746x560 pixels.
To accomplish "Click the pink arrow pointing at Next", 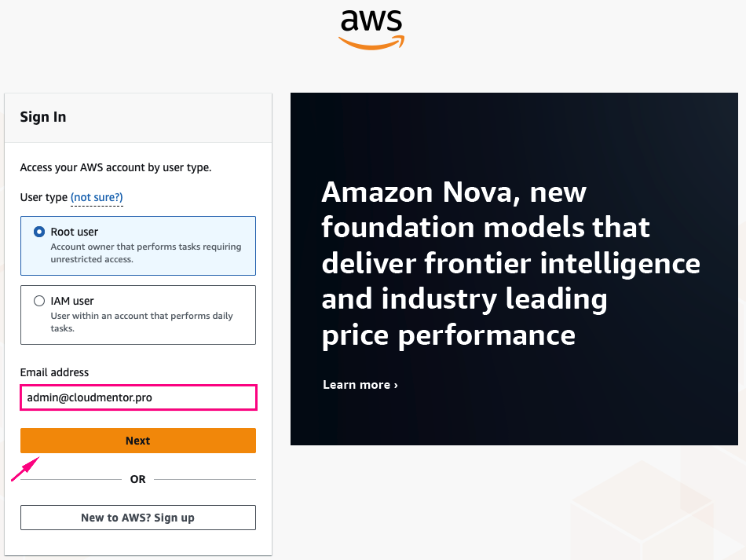I will click(x=24, y=468).
